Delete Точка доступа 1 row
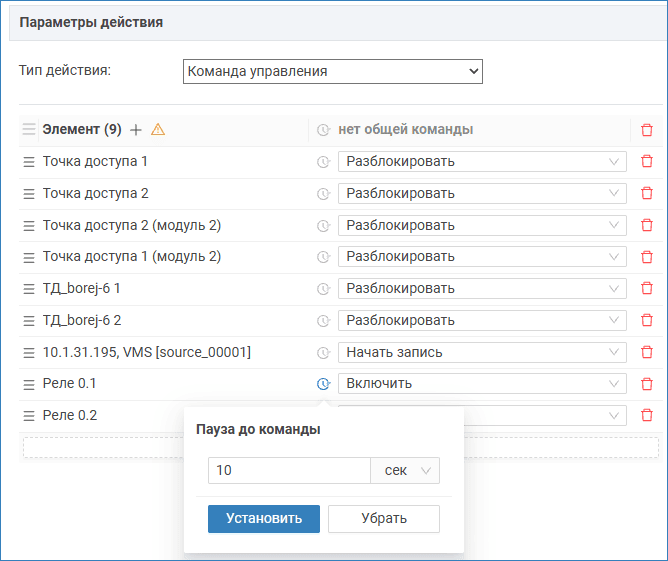The image size is (668, 561). [x=647, y=161]
